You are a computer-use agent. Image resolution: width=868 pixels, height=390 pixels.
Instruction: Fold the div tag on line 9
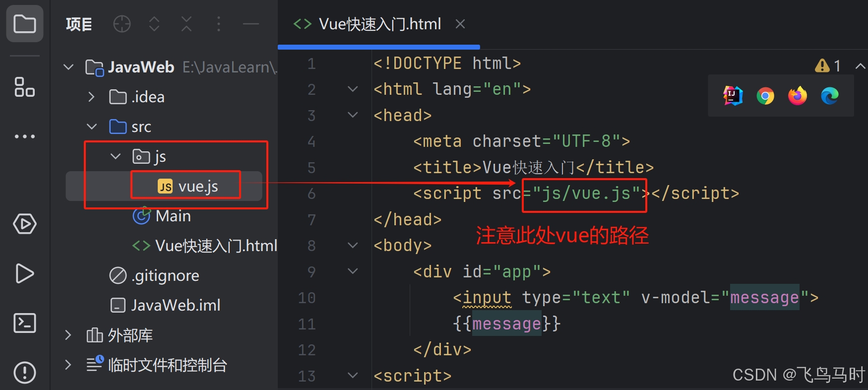pyautogui.click(x=353, y=271)
